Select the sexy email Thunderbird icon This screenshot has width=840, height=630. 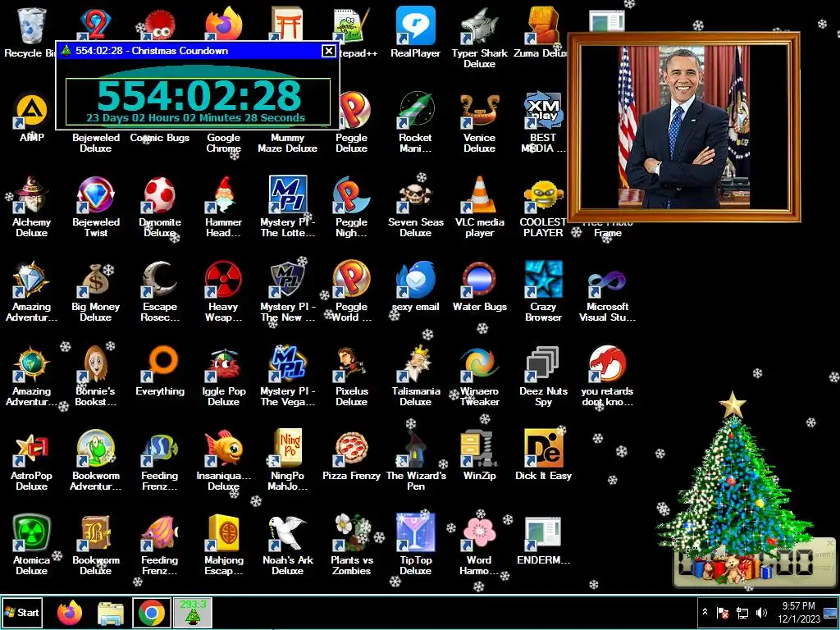(415, 280)
